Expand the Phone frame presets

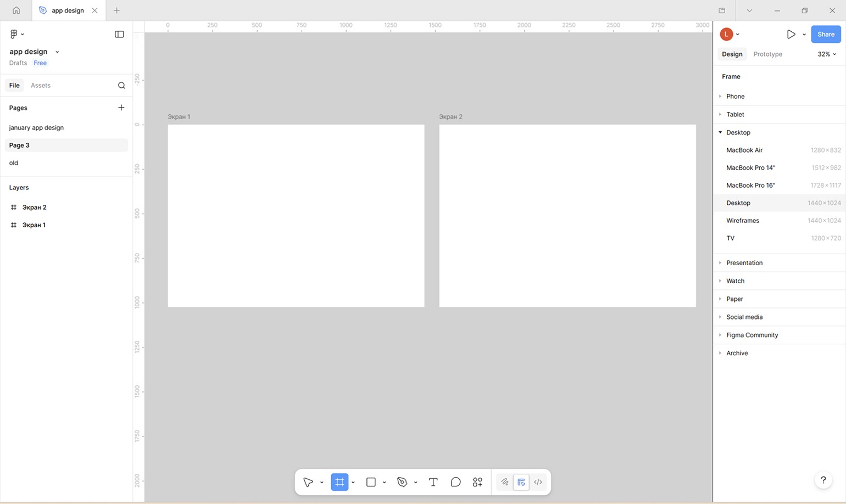tap(735, 96)
